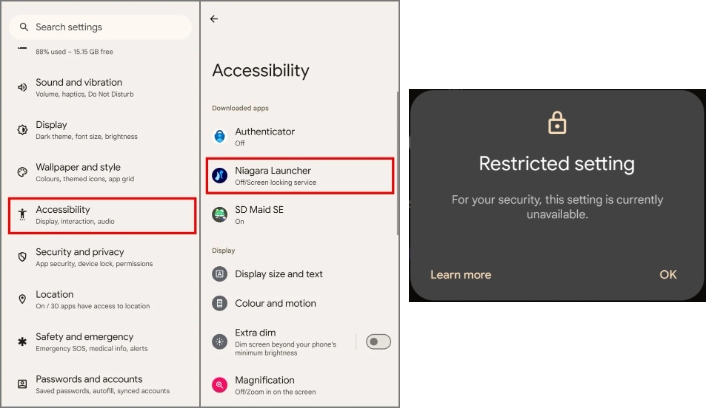Click the Search settings field

[101, 27]
